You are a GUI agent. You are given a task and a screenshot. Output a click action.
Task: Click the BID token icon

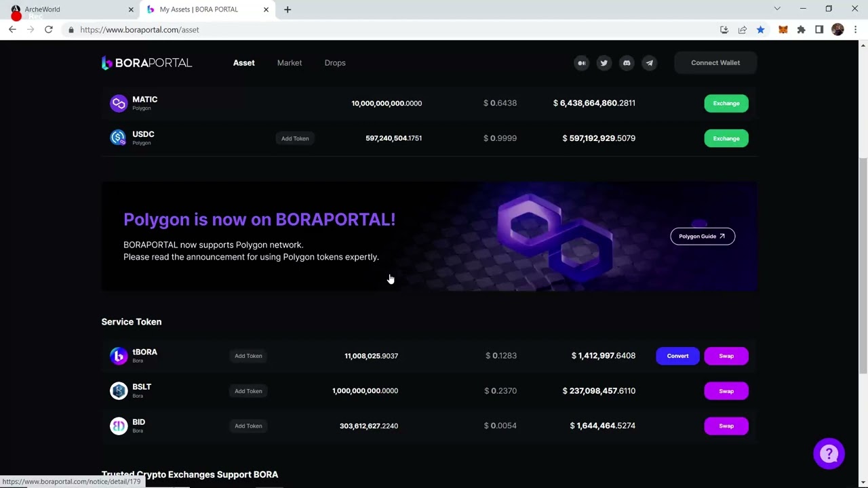click(119, 426)
